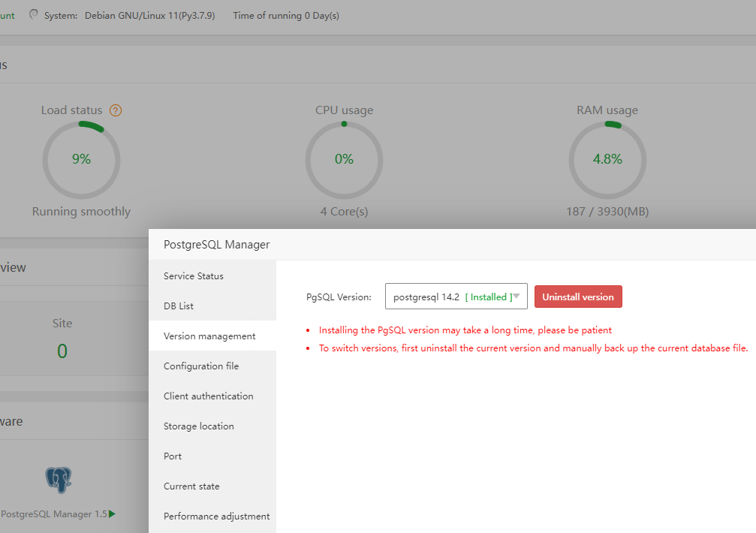756x533 pixels.
Task: Click the 'RAM usage' heading
Action: [607, 110]
